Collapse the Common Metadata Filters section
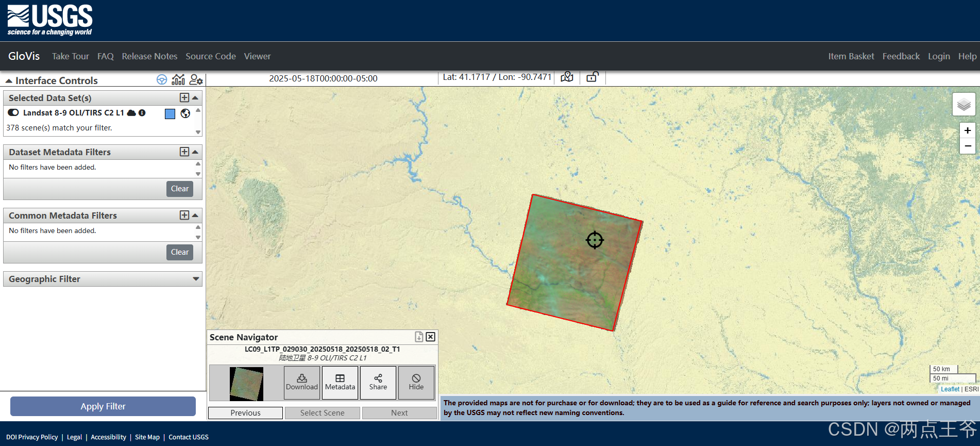The height and width of the screenshot is (446, 980). click(195, 215)
